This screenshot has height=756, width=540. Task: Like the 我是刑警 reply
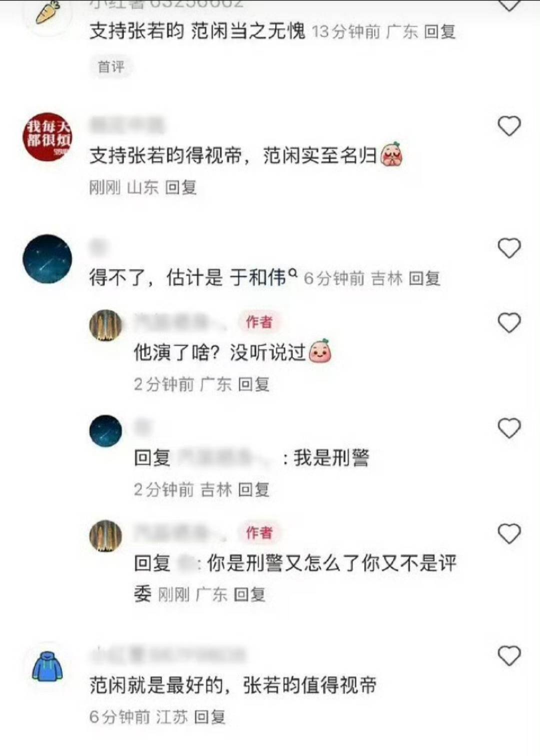(x=509, y=428)
